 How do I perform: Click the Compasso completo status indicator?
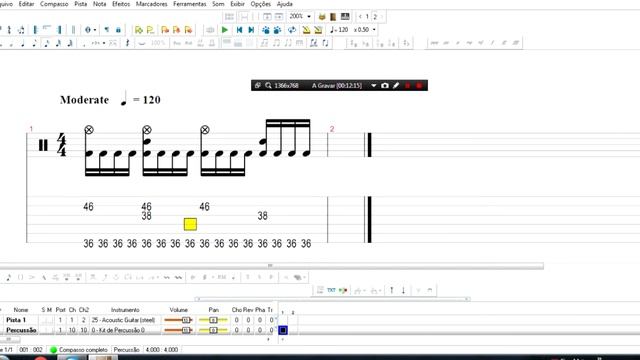[79, 350]
